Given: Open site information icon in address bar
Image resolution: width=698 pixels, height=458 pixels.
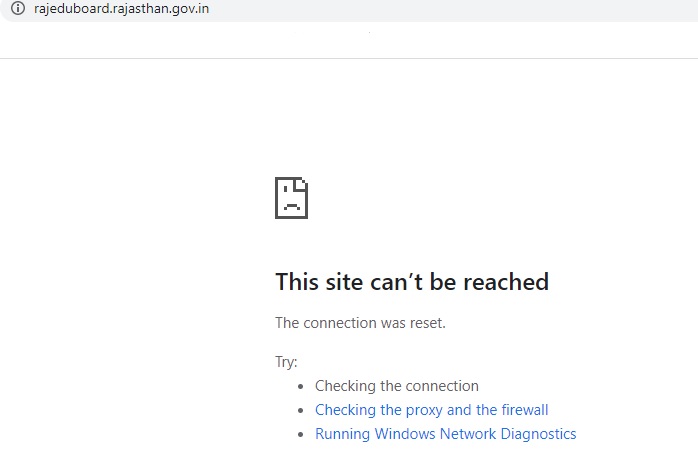Looking at the screenshot, I should [18, 8].
